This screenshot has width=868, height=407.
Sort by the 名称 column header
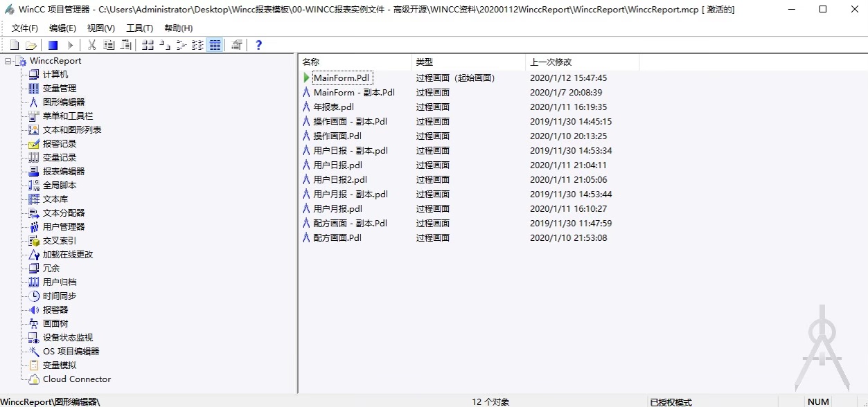click(355, 62)
